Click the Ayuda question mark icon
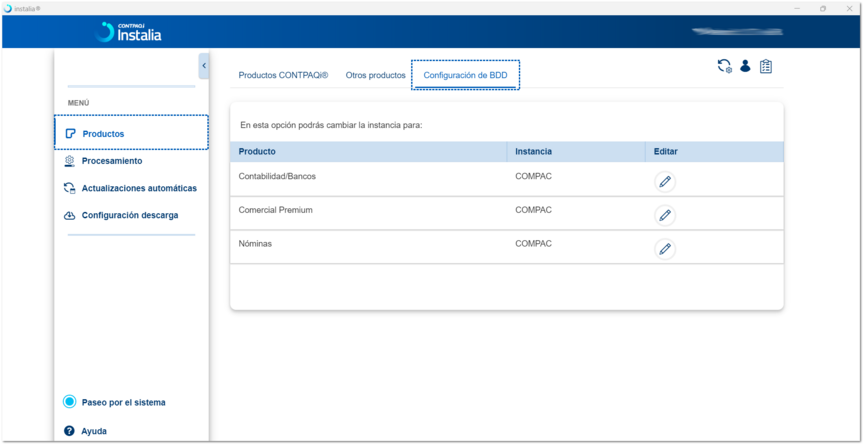 click(69, 431)
